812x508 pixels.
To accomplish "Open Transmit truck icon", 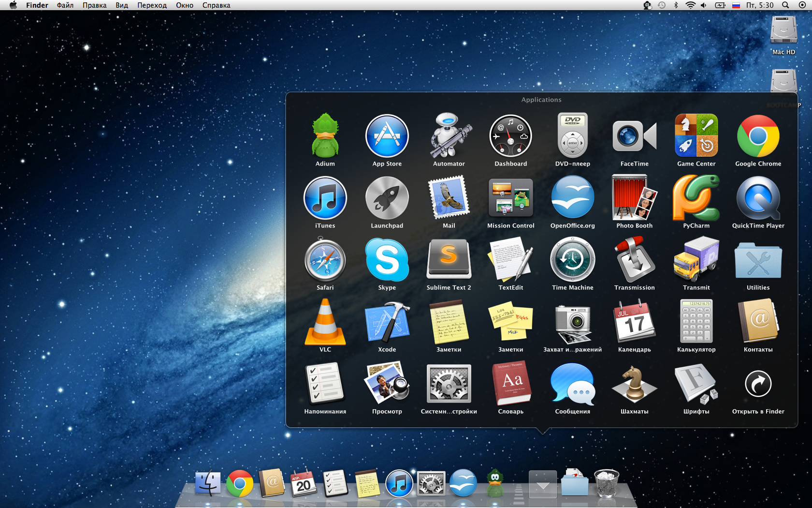I will point(696,260).
